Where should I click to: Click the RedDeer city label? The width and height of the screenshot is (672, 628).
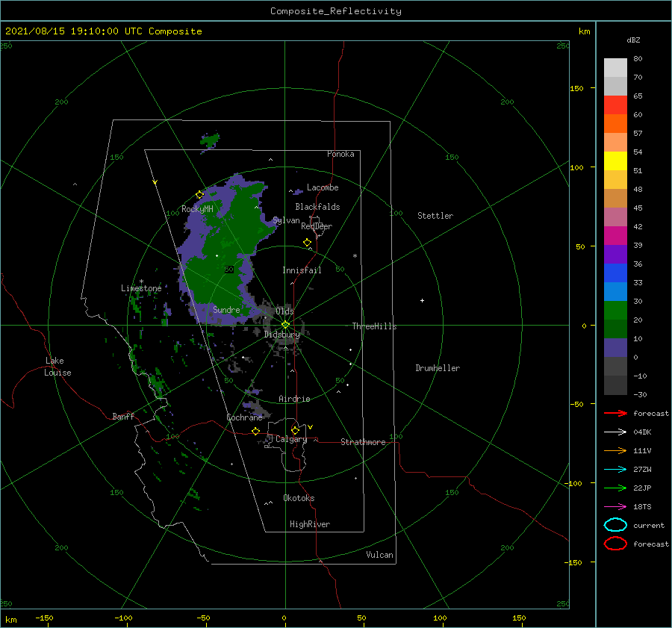pyautogui.click(x=317, y=226)
